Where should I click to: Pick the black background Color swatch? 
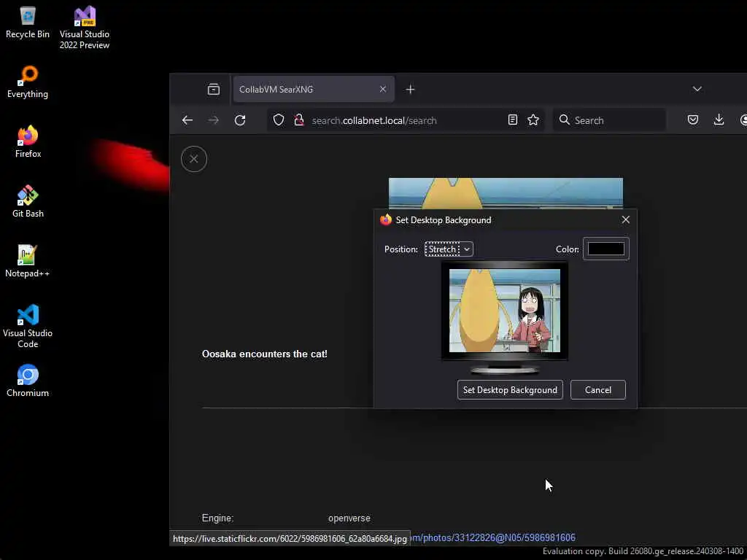coord(606,249)
